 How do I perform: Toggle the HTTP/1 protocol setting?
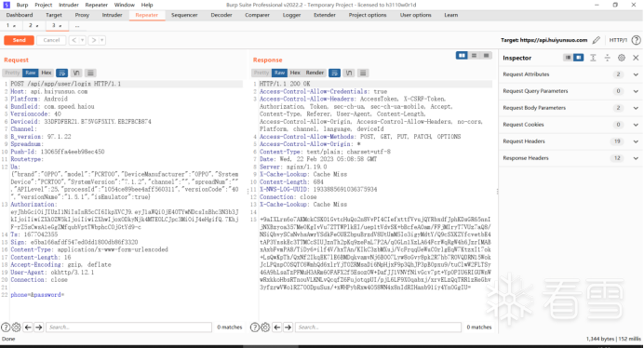pos(618,40)
